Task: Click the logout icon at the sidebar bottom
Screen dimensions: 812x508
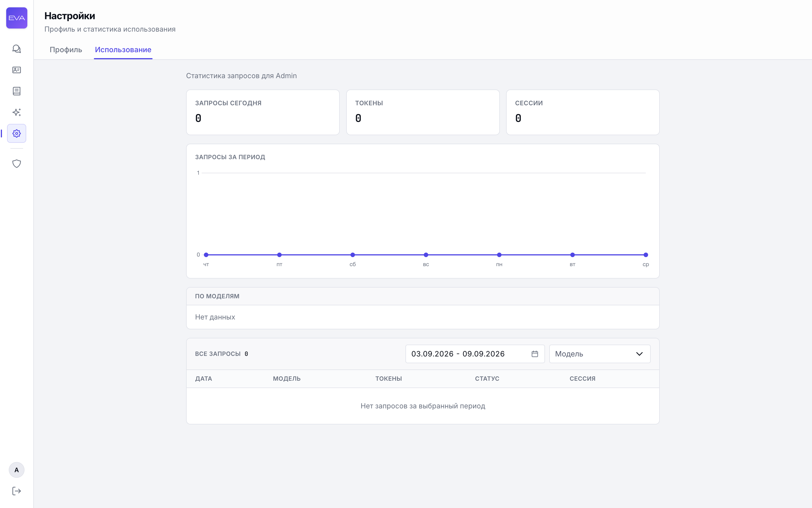Action: 17,491
